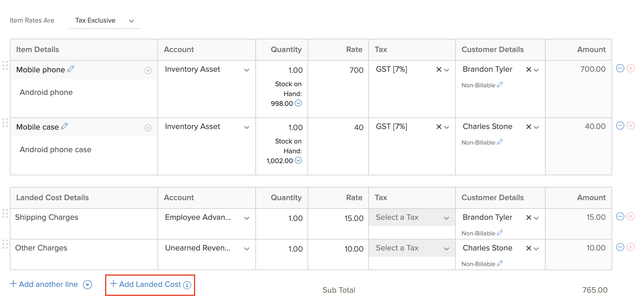Edit Non-Billable setting for Charles Stone
The width and height of the screenshot is (644, 306).
pyautogui.click(x=499, y=142)
